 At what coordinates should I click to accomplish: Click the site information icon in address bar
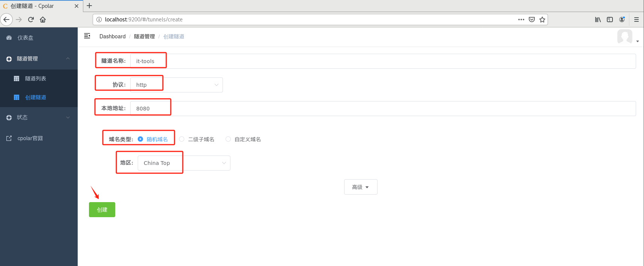pos(99,20)
